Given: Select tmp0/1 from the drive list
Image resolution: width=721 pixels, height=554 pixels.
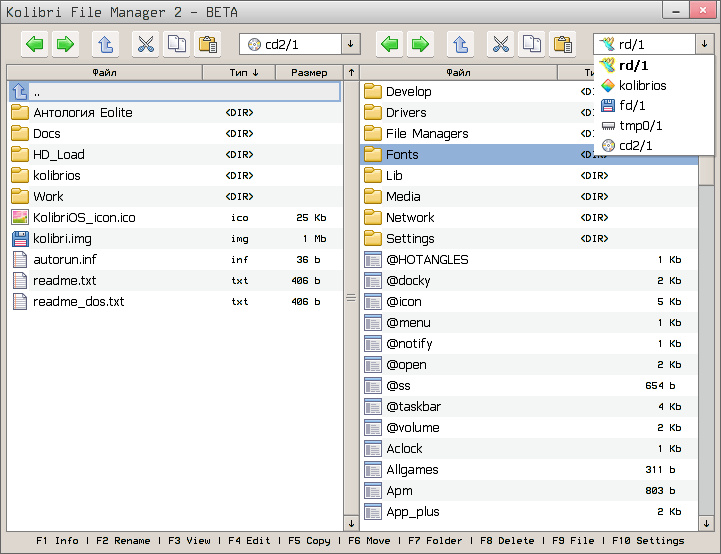Looking at the screenshot, I should (x=640, y=126).
